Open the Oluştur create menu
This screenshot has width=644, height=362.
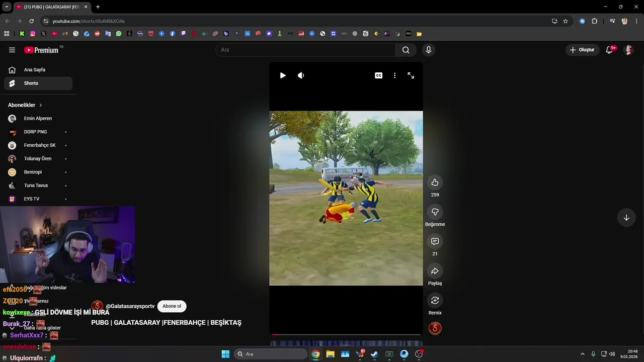582,50
